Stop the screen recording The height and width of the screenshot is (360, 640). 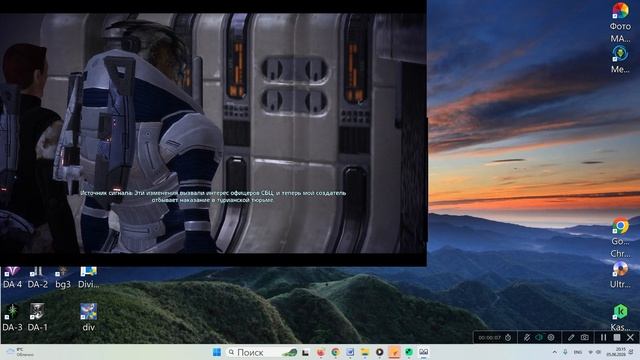pos(617,338)
